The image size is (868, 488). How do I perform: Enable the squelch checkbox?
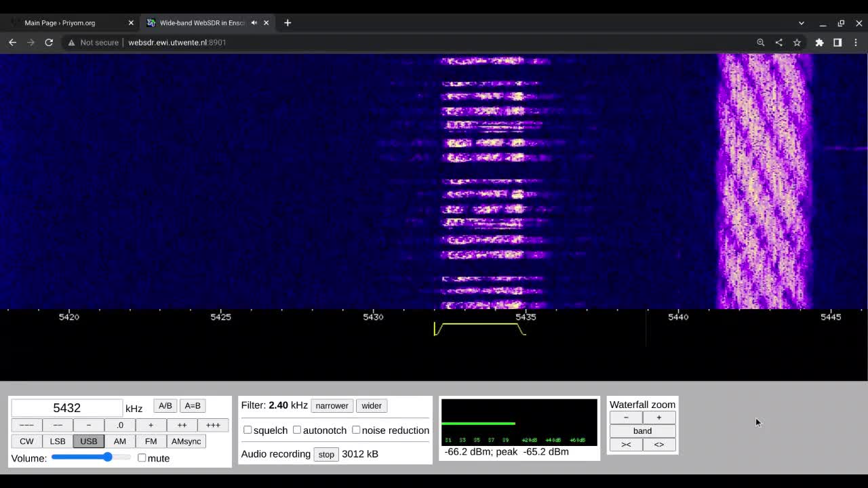(x=248, y=430)
